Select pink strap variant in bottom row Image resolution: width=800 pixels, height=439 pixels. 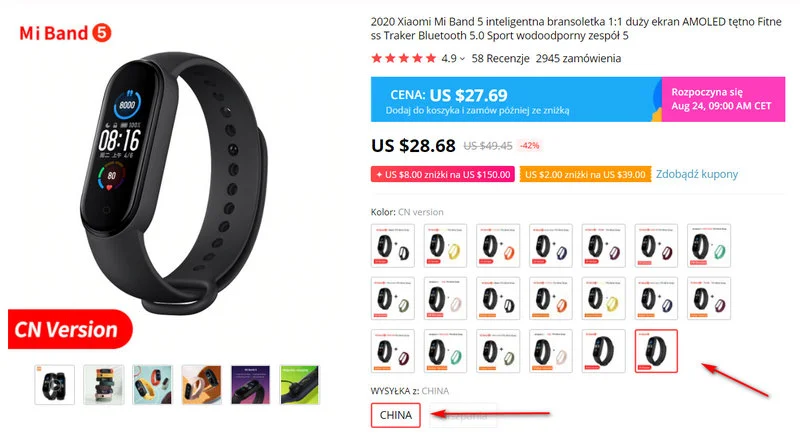tap(551, 351)
